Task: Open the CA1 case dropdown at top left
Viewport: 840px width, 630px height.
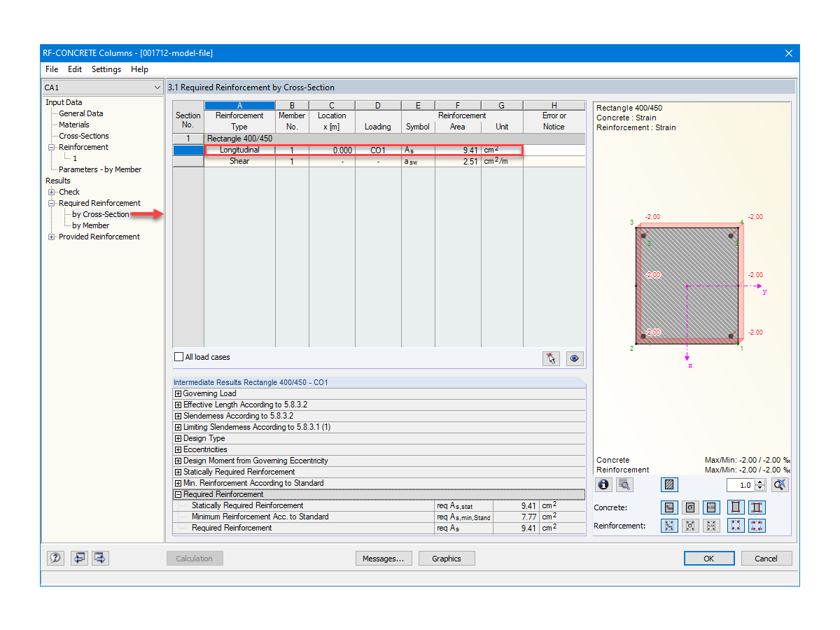Action: pos(159,87)
